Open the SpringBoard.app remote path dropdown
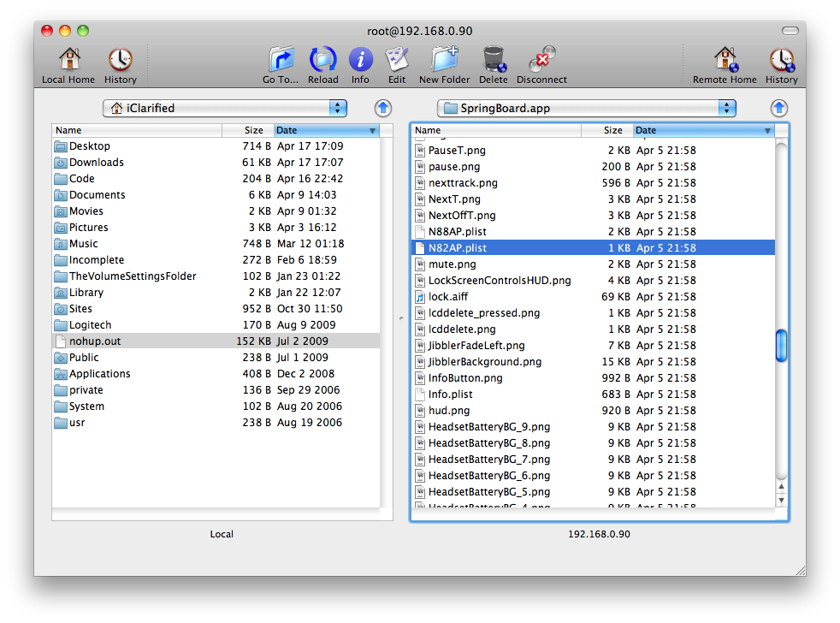The image size is (840, 623). point(586,108)
